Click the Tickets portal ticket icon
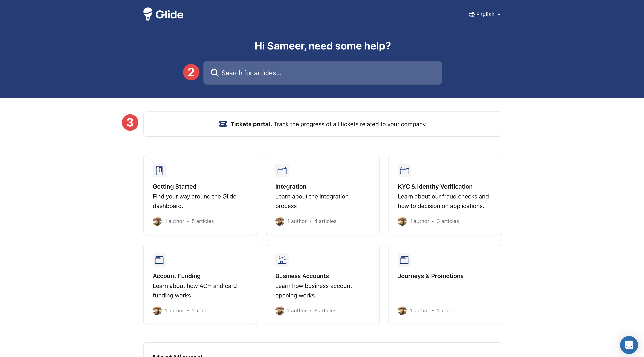This screenshot has height=357, width=644. click(223, 124)
